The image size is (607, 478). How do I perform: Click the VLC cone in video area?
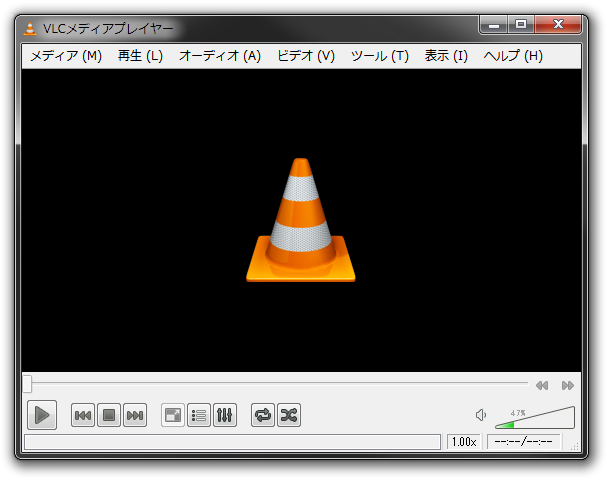click(301, 220)
